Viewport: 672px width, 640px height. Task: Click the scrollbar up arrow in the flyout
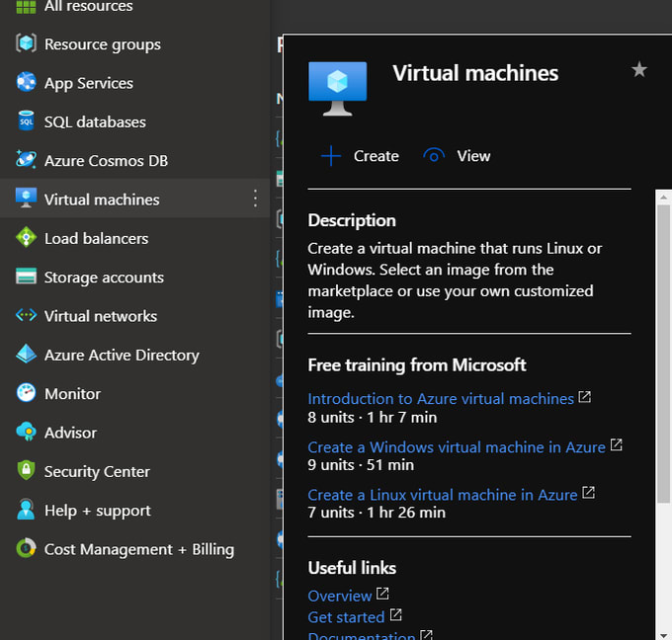pyautogui.click(x=663, y=198)
